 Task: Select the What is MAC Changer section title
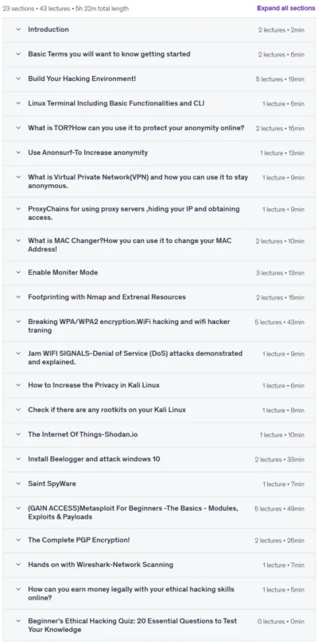[130, 245]
